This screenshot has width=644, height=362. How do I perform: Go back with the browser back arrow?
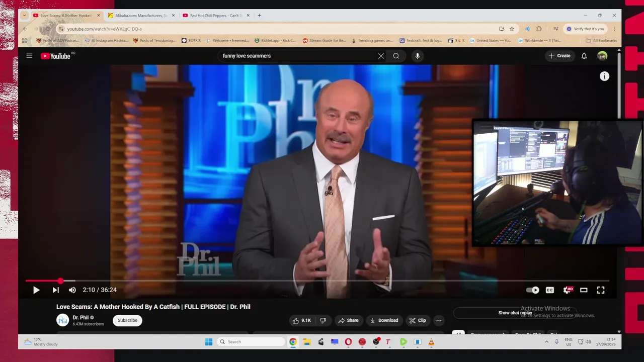(25, 29)
